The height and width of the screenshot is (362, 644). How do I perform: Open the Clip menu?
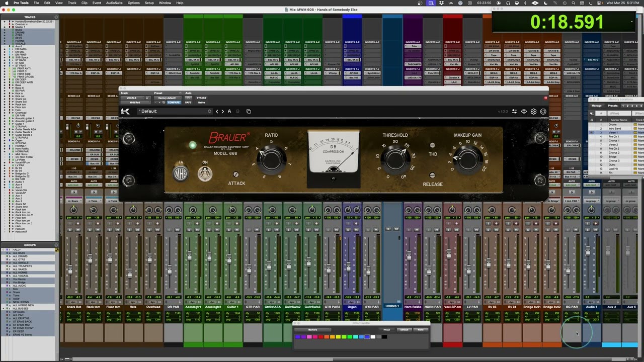(85, 3)
